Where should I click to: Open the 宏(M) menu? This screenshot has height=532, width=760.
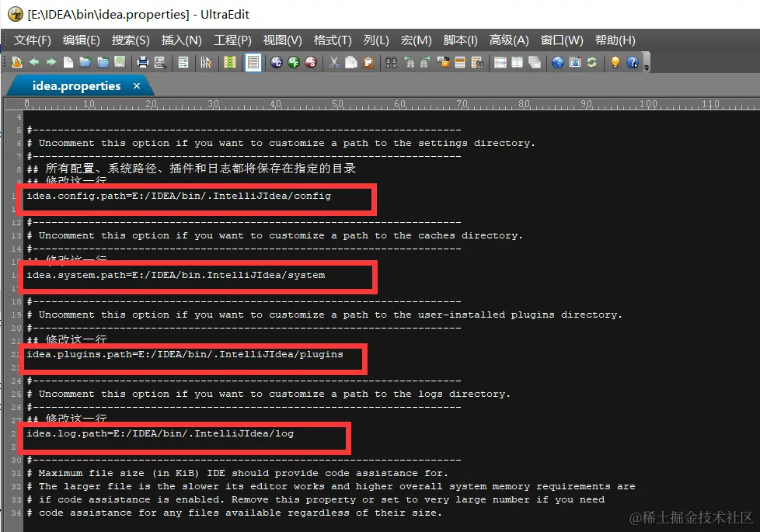(416, 40)
